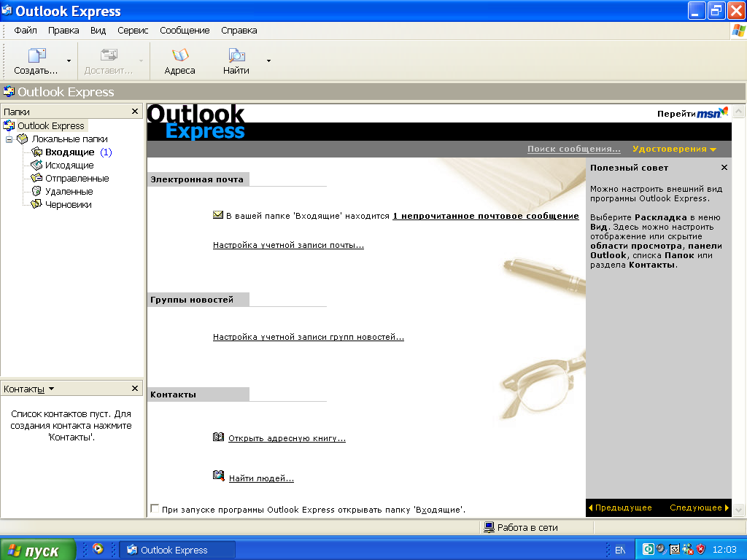Select the Отправленные sent folder icon
Viewport: 747px width, 560px height.
(36, 178)
